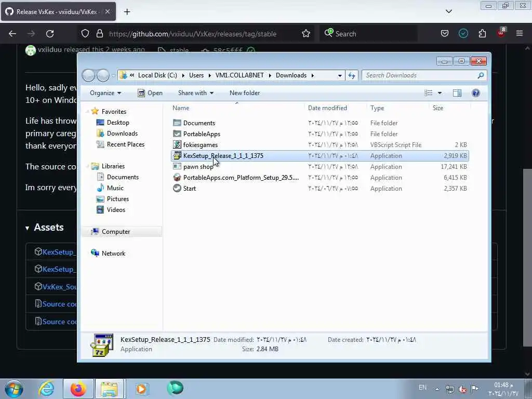Open VxKex_Source asset link on GitHub
The height and width of the screenshot is (399, 532).
click(x=59, y=287)
